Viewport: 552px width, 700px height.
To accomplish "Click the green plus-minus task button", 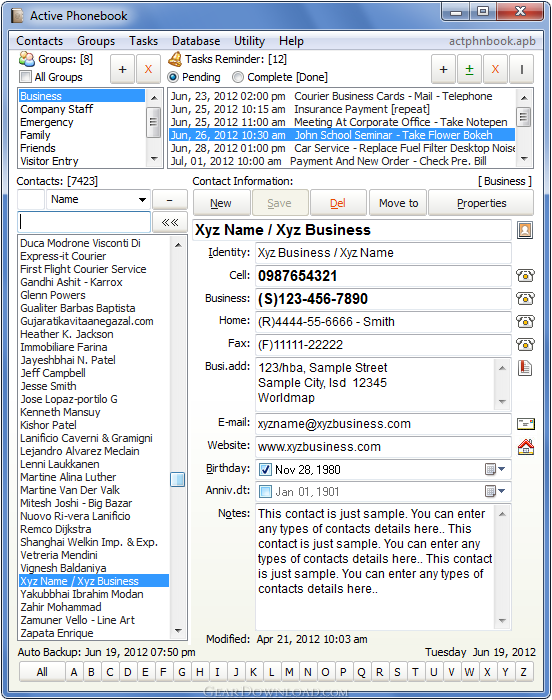I will 469,70.
